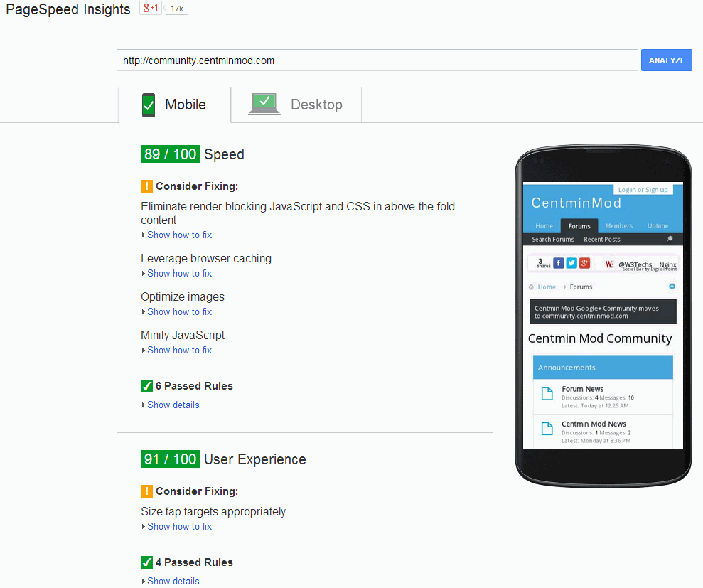Click the 89 / 100 Speed score badge
This screenshot has width=703, height=588.
(170, 154)
